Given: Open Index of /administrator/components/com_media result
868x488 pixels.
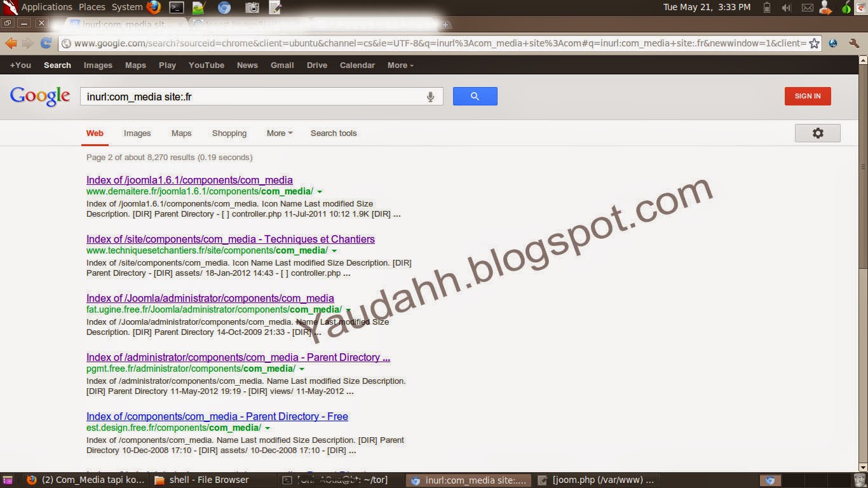Looking at the screenshot, I should coord(238,357).
